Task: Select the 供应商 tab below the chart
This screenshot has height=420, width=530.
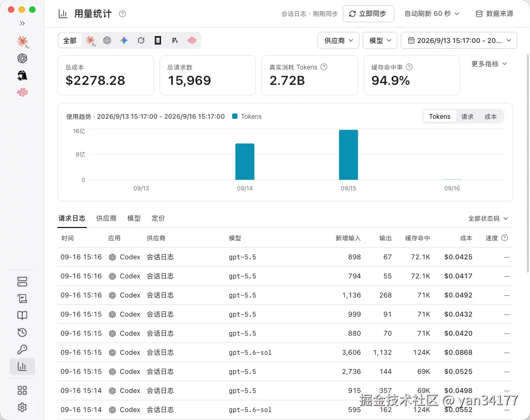Action: [x=106, y=218]
